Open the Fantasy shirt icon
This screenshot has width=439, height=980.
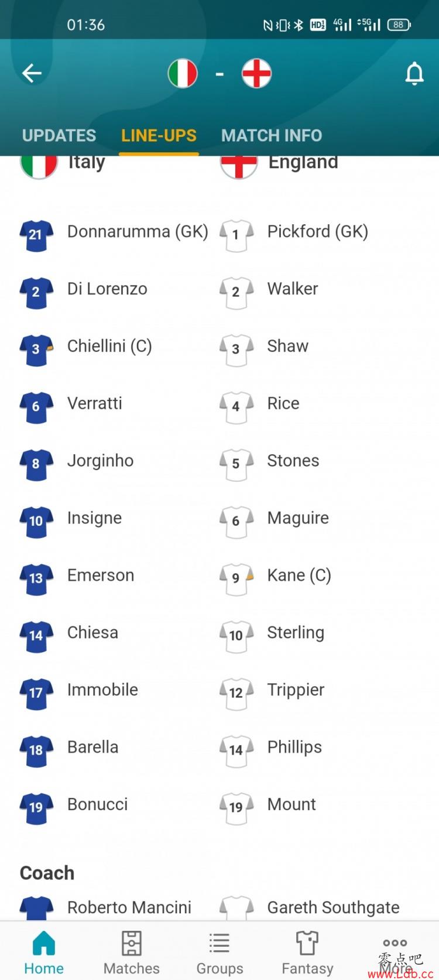pos(307,943)
